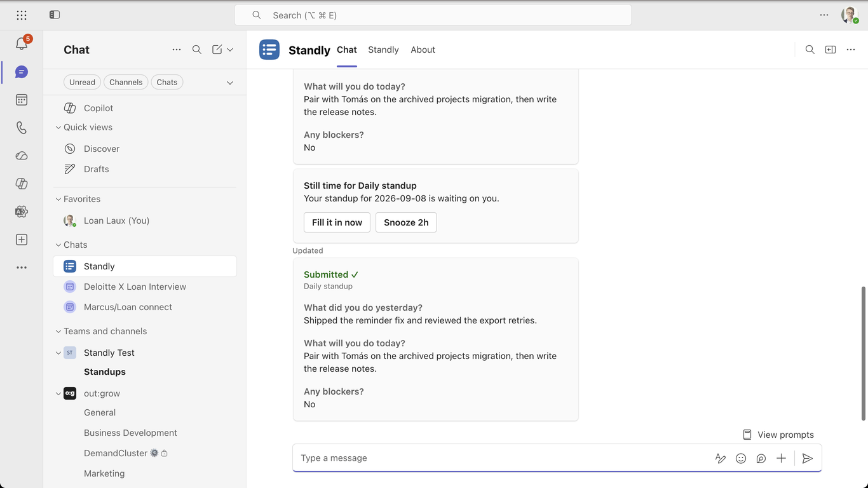Open the profile avatar at top right
The width and height of the screenshot is (868, 488).
point(850,15)
